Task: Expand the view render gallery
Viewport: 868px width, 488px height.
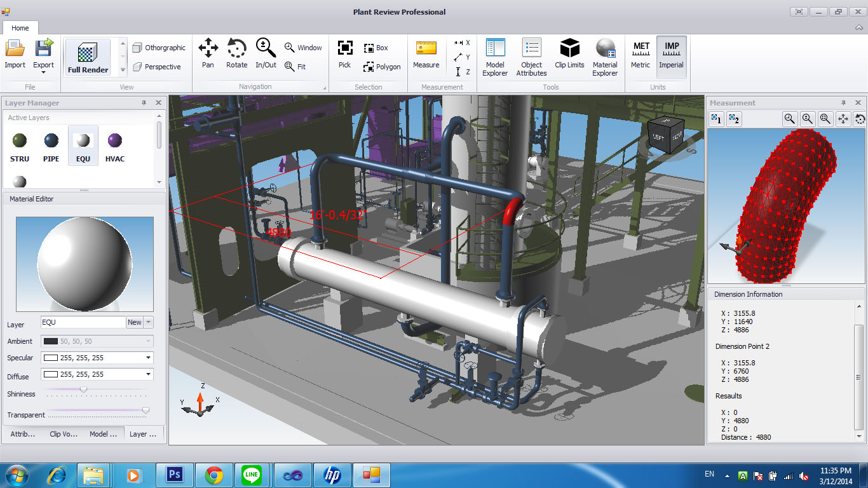Action: pos(123,70)
